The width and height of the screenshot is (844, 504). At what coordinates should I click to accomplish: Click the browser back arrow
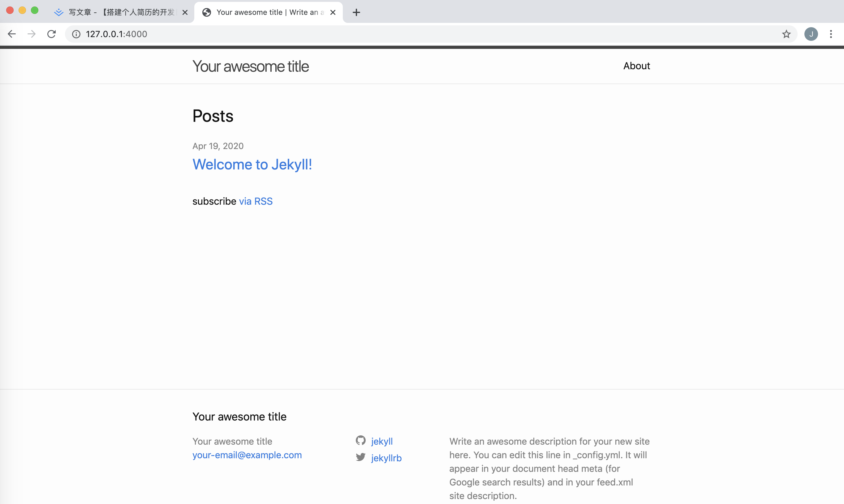point(12,34)
